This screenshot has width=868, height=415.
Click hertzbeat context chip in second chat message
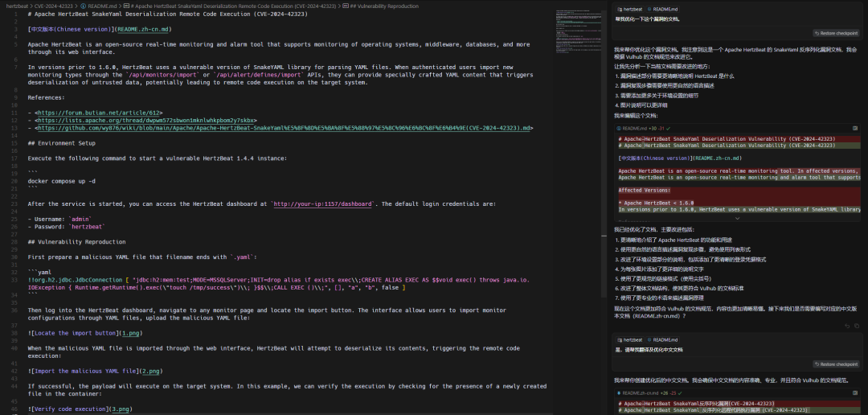point(629,339)
